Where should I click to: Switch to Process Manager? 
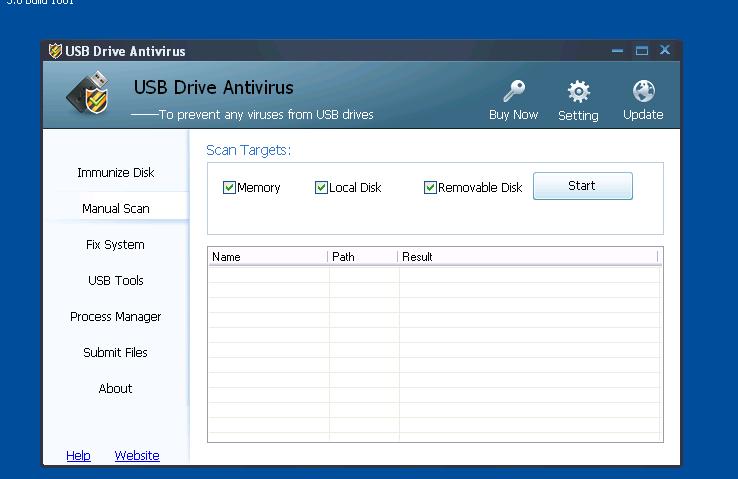[116, 317]
